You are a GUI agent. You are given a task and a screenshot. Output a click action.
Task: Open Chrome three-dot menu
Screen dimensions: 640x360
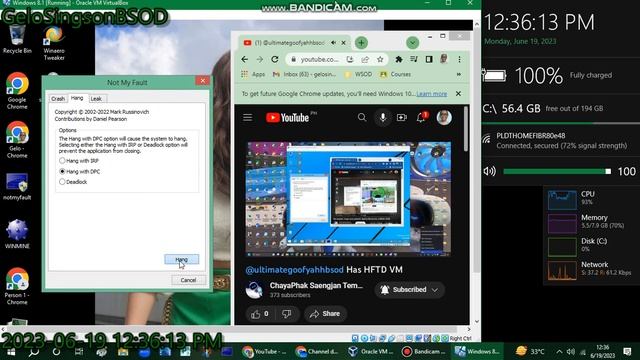(x=459, y=60)
